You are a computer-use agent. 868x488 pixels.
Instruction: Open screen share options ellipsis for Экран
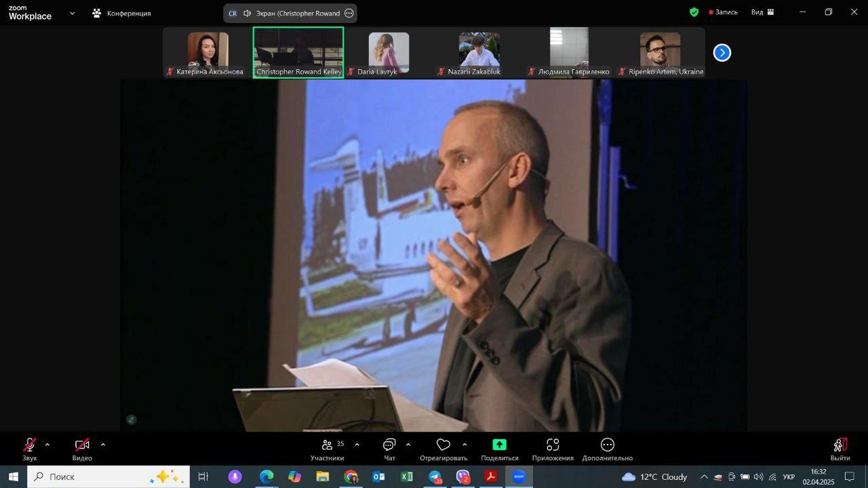[x=349, y=13]
